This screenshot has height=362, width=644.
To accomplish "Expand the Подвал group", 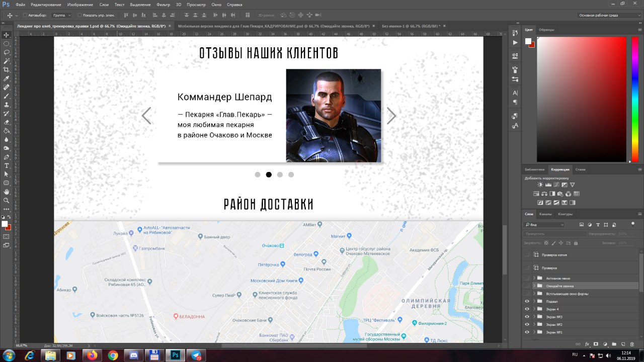I will point(534,301).
